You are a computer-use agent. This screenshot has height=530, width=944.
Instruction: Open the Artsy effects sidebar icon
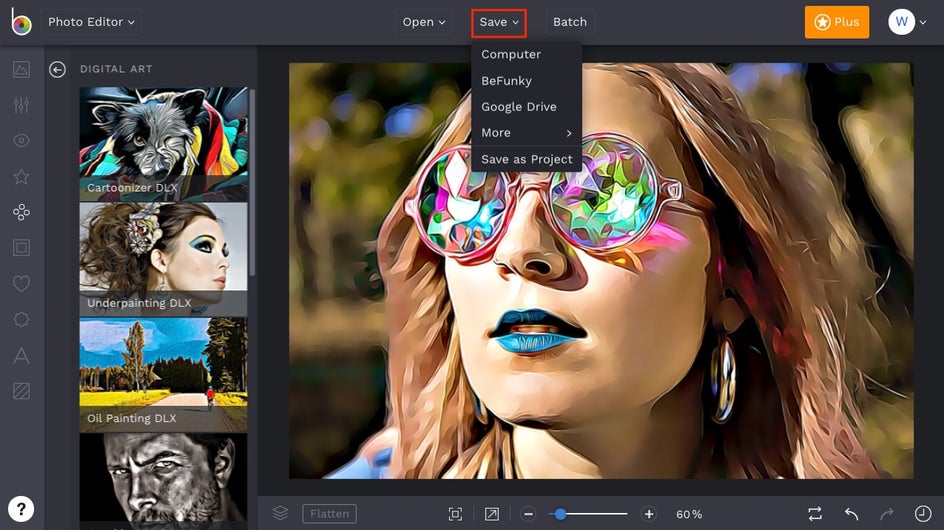pyautogui.click(x=21, y=212)
